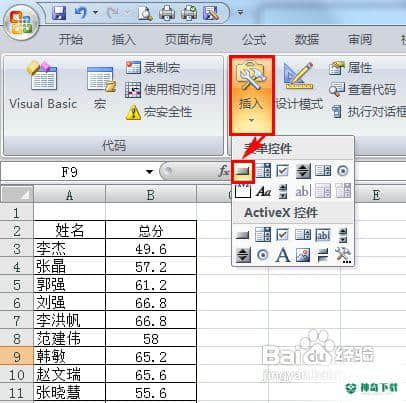Select the form control Button icon
The image size is (406, 403).
point(243,171)
